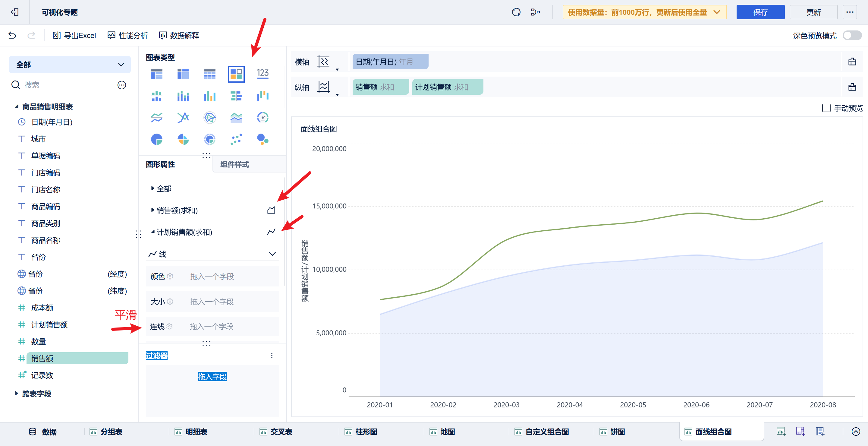This screenshot has height=446, width=868.
Task: Expand the 跨表字段 tree node
Action: [17, 394]
